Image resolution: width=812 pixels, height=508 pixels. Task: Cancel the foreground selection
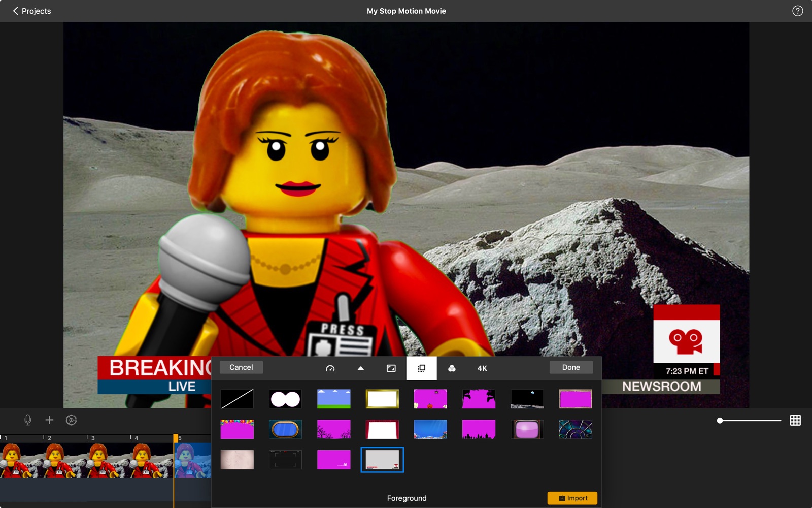[x=241, y=367]
